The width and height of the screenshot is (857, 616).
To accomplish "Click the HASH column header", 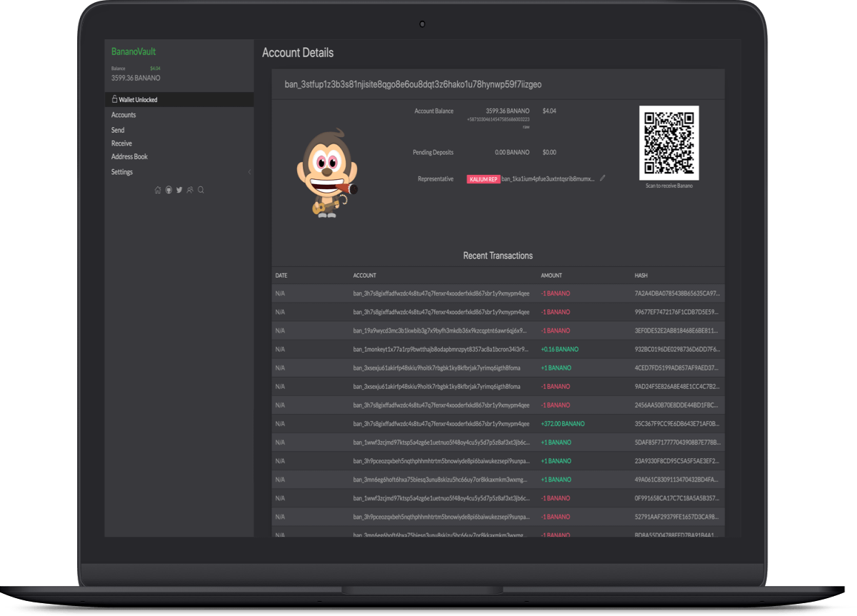I will (x=641, y=276).
